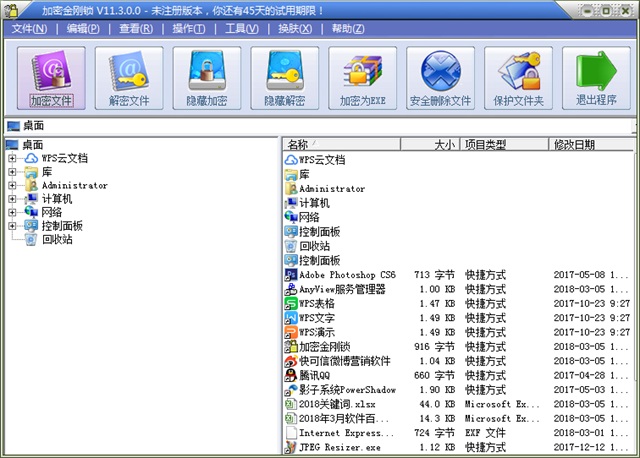Select the Adobe Photoshop CS6 shortcut
The height and width of the screenshot is (458, 640).
click(347, 275)
